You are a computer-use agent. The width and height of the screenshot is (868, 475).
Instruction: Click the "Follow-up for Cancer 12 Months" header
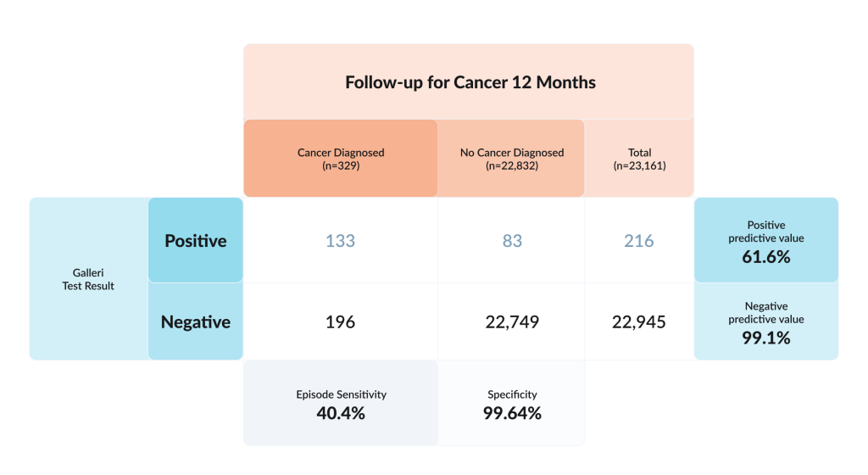[x=470, y=82]
